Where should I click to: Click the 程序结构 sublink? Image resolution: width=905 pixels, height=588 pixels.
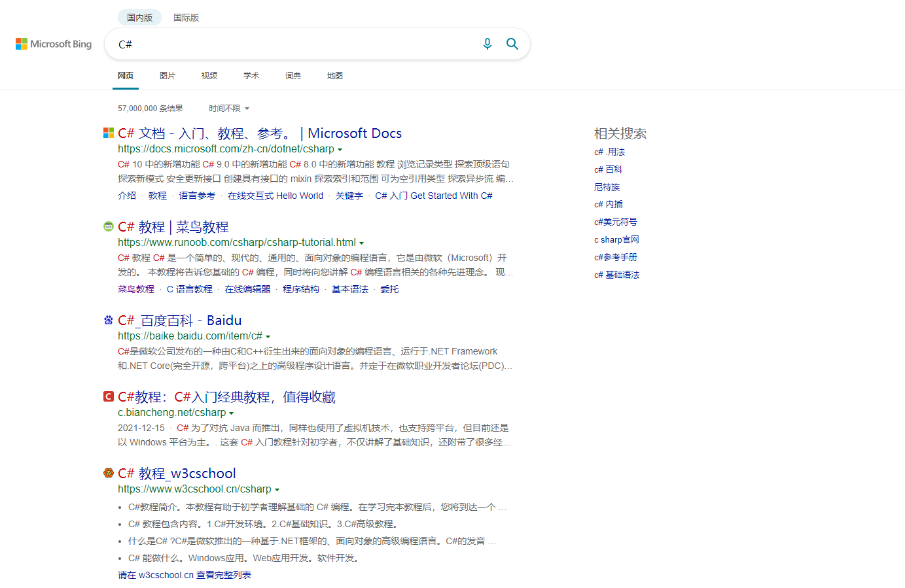(301, 289)
